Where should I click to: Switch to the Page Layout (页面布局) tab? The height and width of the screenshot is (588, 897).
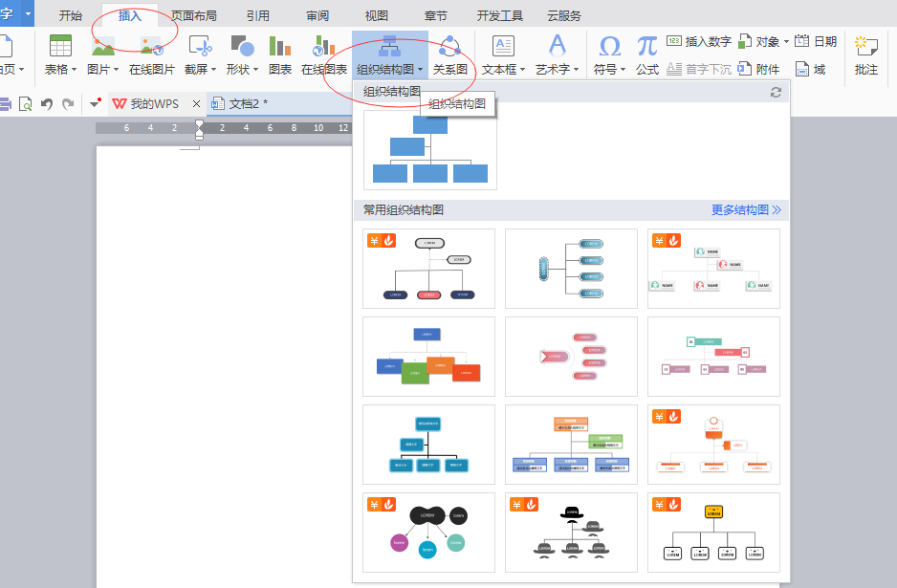tap(193, 15)
